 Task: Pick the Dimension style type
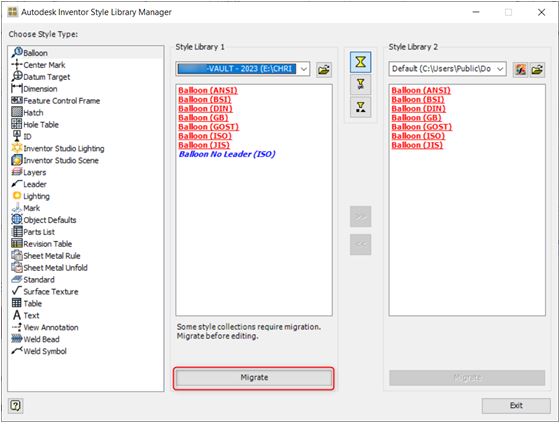pyautogui.click(x=34, y=89)
